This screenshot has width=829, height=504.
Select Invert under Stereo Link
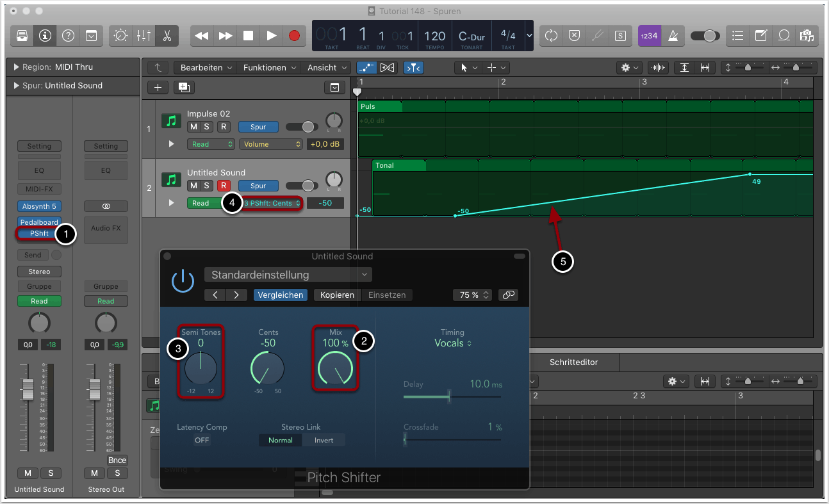point(324,440)
